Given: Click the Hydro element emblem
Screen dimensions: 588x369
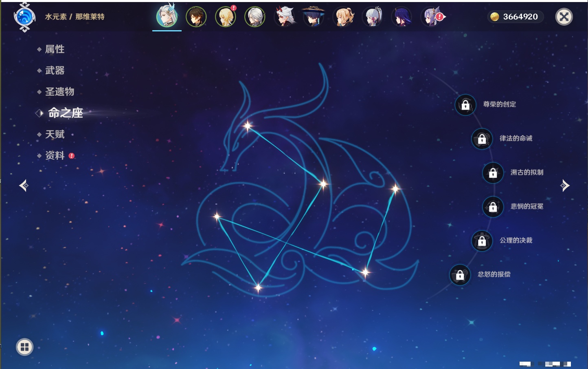Looking at the screenshot, I should (24, 17).
